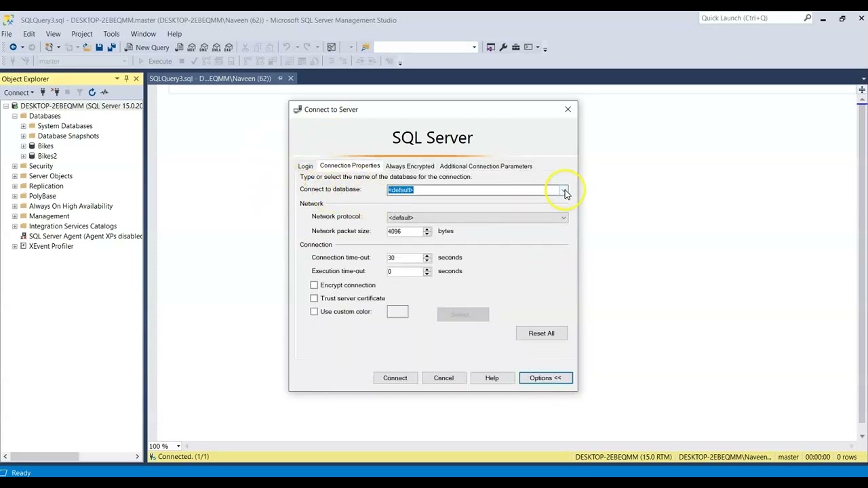Click the Cancel button
Image resolution: width=868 pixels, height=488 pixels.
[443, 378]
